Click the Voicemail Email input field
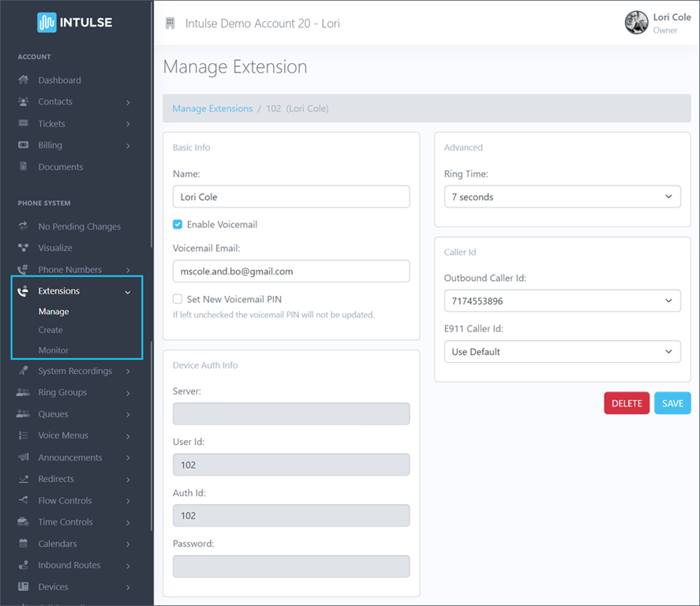The width and height of the screenshot is (700, 606). click(x=290, y=271)
